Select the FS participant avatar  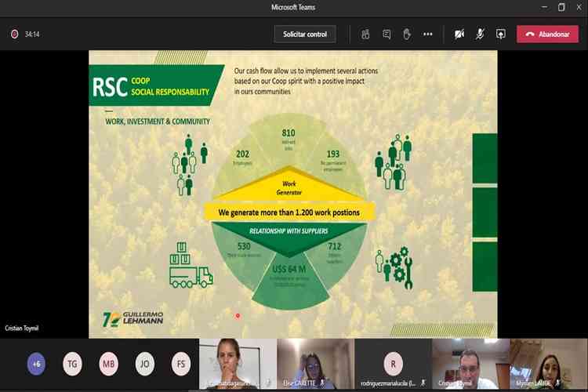pos(180,364)
